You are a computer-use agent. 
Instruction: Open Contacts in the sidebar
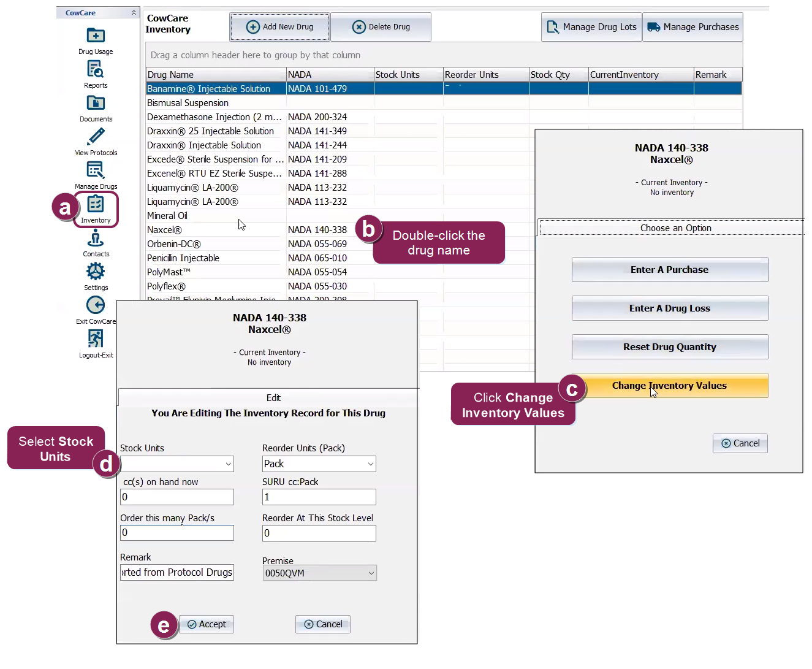pos(96,239)
